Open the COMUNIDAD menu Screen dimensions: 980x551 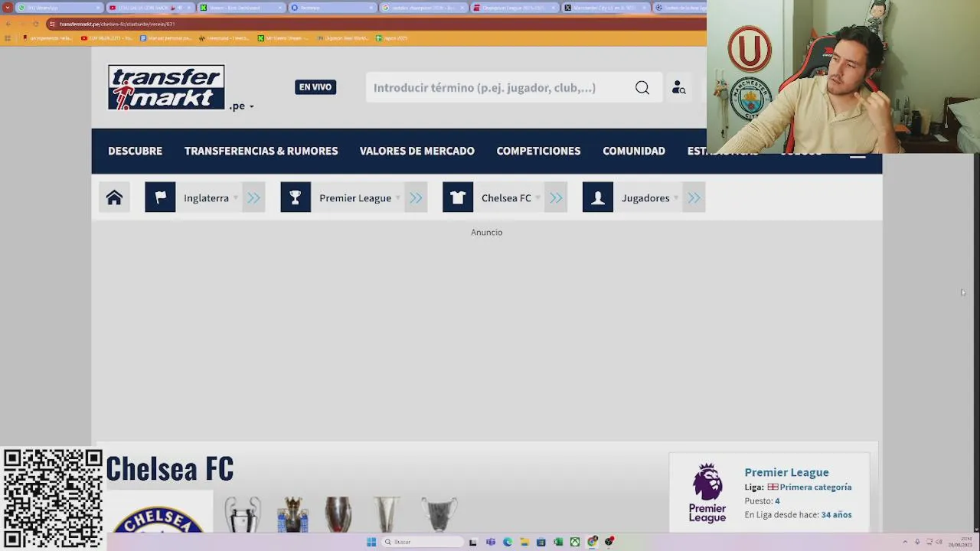pyautogui.click(x=634, y=151)
